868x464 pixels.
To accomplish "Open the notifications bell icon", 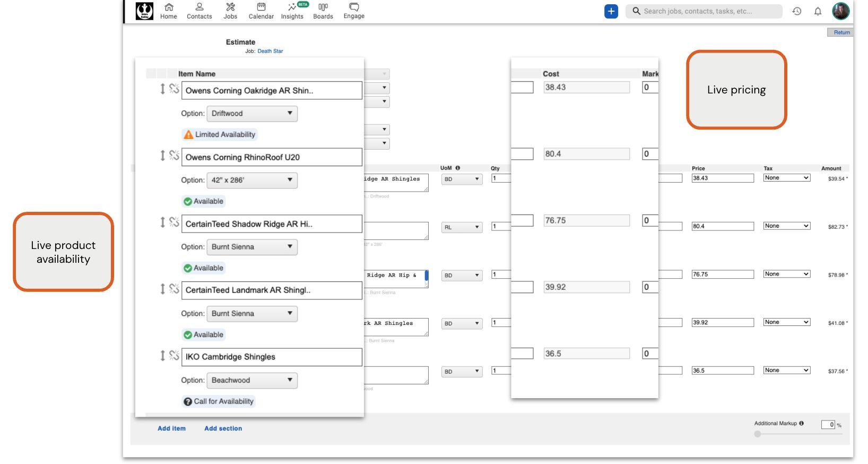I will [818, 11].
